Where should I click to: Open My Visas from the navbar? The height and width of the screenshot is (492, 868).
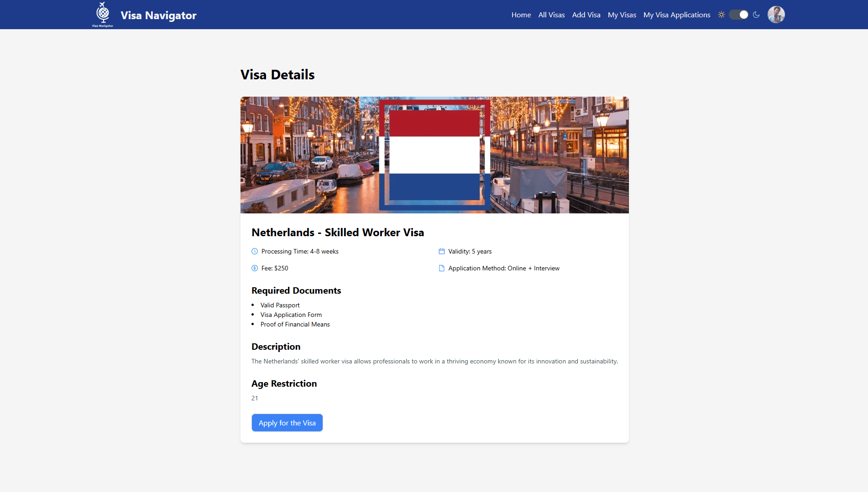pyautogui.click(x=622, y=15)
